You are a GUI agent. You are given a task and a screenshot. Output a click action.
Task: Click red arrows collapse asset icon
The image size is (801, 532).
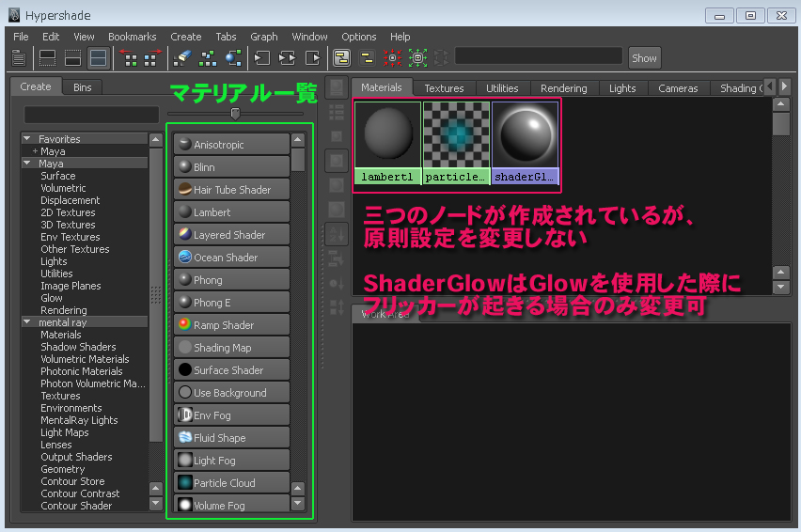point(392,57)
